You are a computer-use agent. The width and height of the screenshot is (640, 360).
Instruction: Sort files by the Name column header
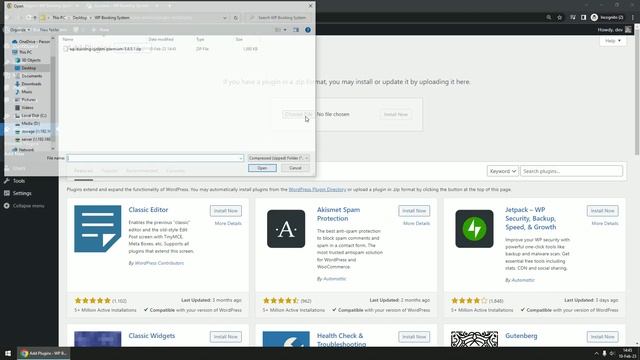point(68,40)
